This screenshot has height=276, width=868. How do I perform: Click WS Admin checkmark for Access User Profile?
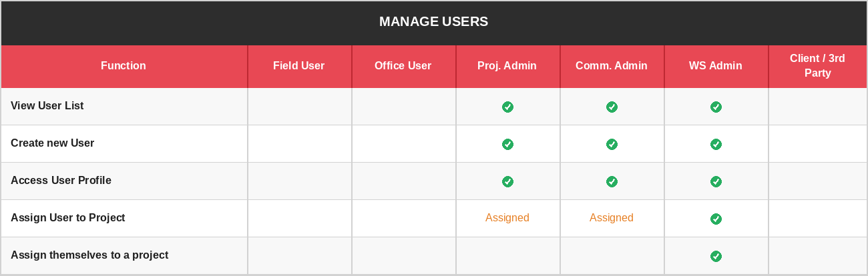point(716,181)
